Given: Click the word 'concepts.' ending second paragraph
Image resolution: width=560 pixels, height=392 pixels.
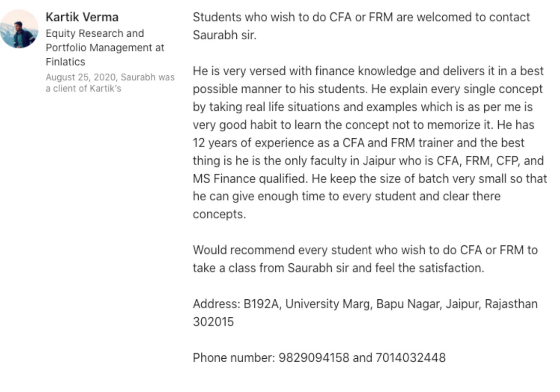Looking at the screenshot, I should pos(219,215).
